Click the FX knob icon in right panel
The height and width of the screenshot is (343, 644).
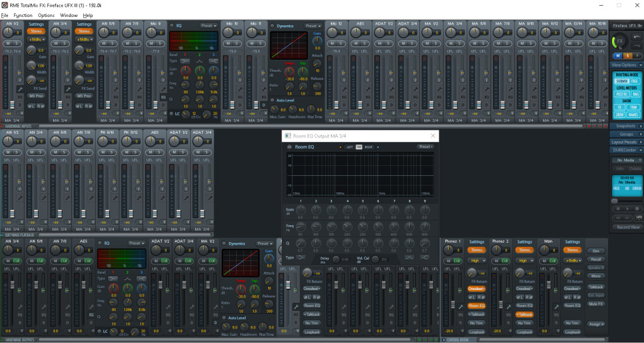tap(619, 42)
